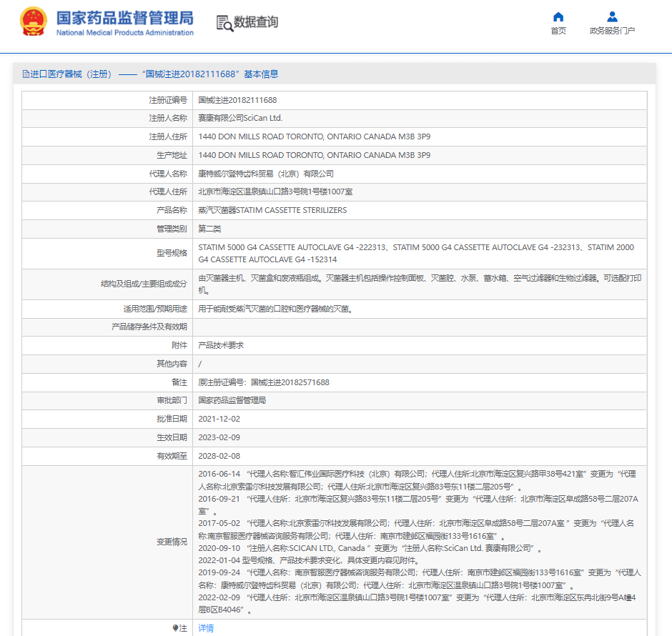Select agent name 康特威尔登特齿科贸易 value
672x636 pixels.
[x=266, y=174]
